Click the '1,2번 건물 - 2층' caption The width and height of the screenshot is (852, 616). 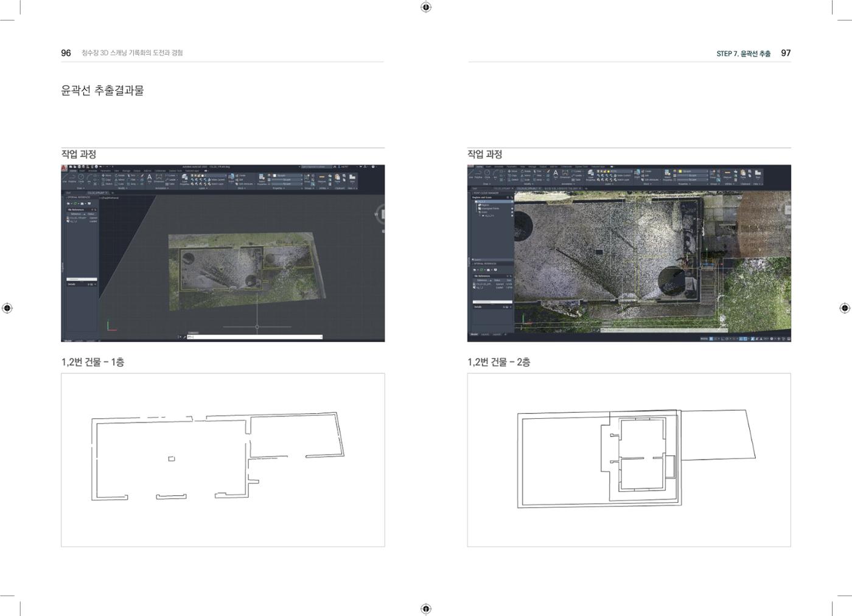point(499,362)
